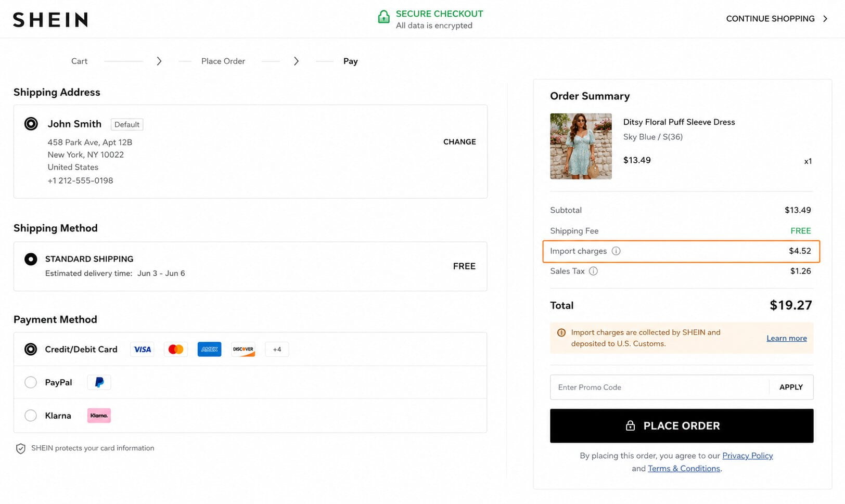Click the Place Order button
Image resolution: width=845 pixels, height=504 pixels.
coord(682,426)
